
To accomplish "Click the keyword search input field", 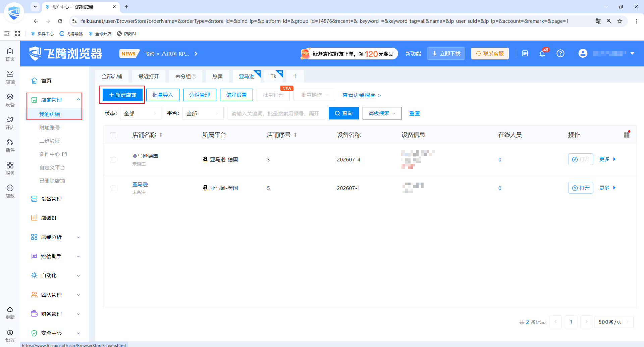I will coord(276,113).
